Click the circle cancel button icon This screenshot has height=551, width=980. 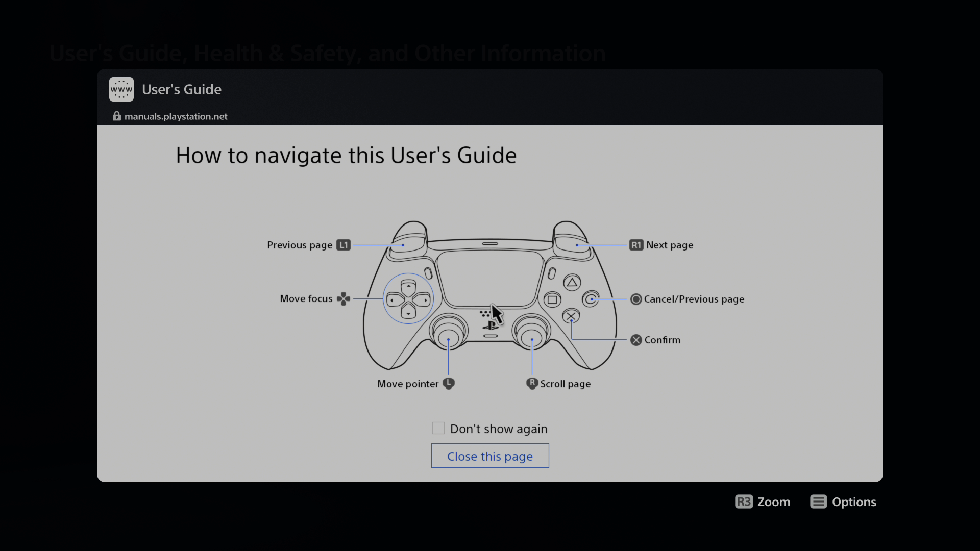[x=635, y=298]
